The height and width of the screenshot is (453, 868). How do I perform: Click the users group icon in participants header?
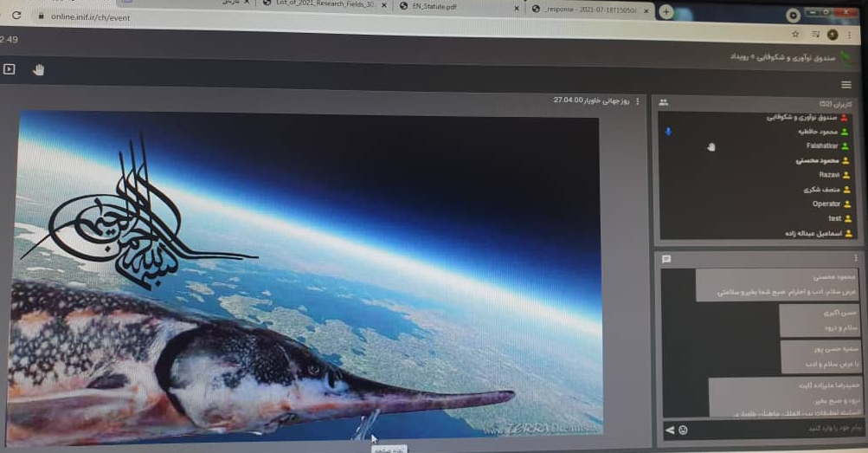tap(663, 102)
